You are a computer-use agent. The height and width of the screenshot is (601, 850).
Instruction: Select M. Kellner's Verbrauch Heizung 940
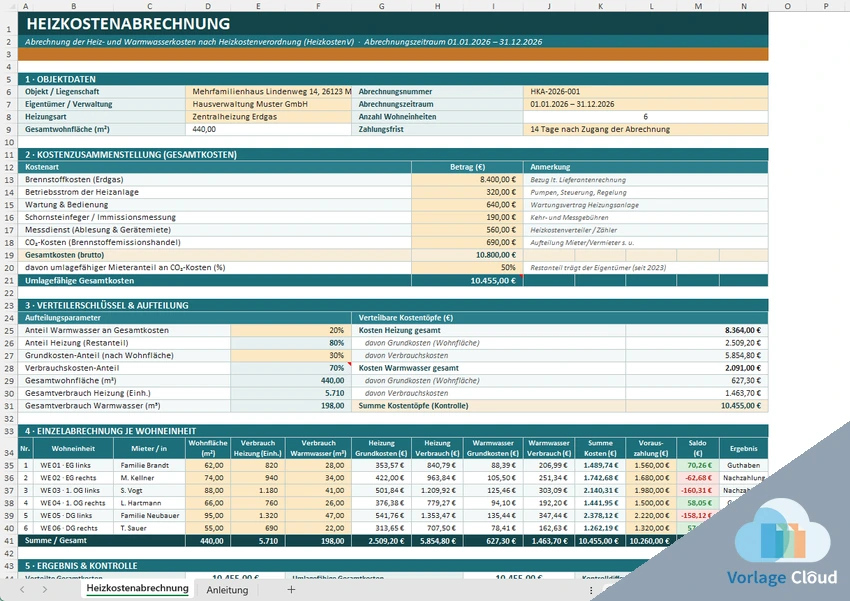(x=258, y=477)
